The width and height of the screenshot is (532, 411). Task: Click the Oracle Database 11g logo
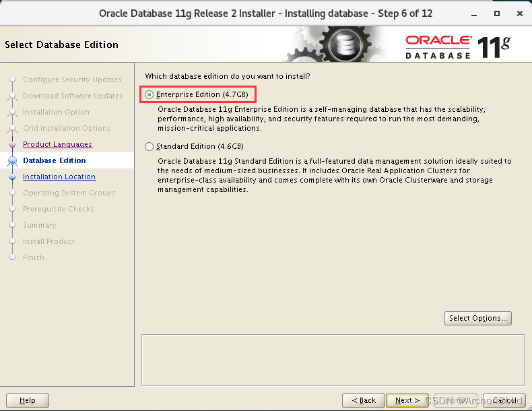458,47
